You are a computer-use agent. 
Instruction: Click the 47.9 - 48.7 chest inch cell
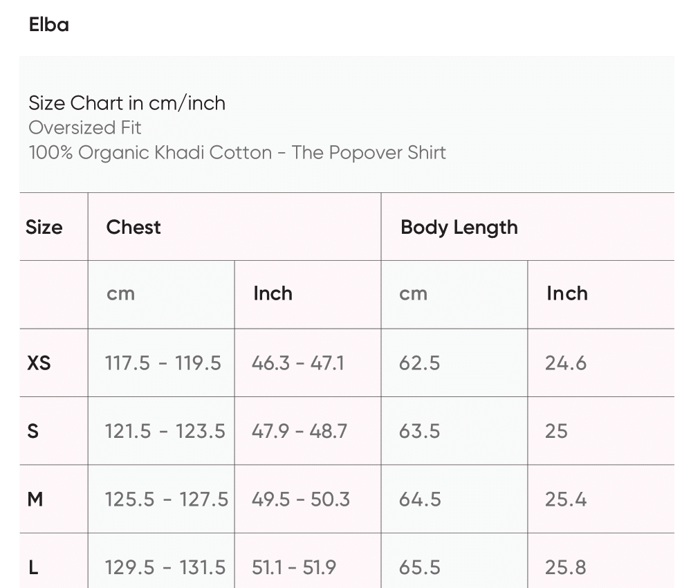click(x=299, y=431)
